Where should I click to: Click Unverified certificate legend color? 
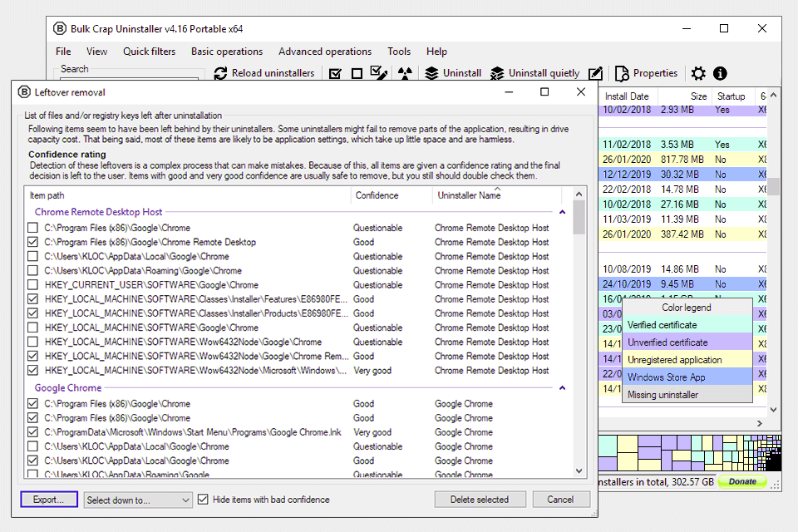pos(687,342)
